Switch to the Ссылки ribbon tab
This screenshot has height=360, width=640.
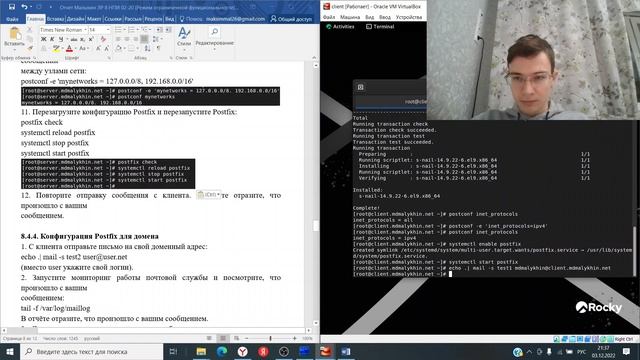113,19
